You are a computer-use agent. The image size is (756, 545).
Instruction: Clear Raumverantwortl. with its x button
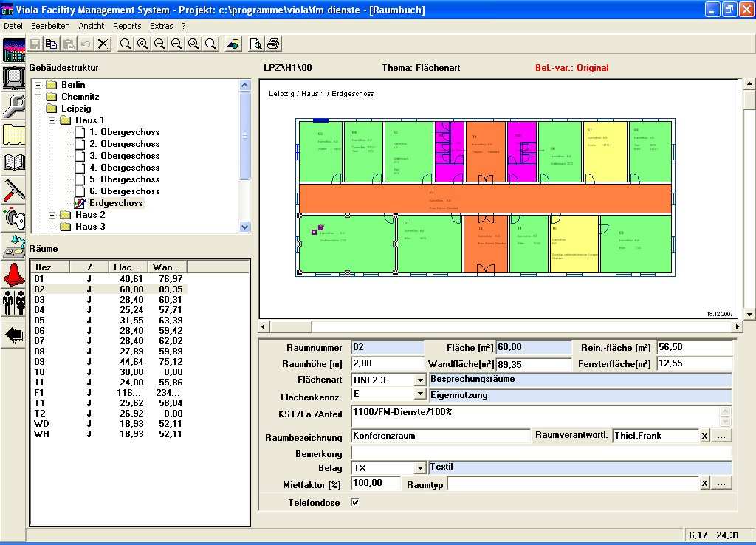[704, 436]
